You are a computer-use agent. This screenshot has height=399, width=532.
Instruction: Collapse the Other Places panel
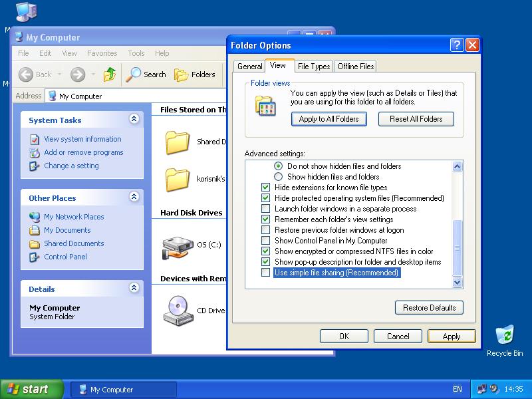tap(134, 196)
